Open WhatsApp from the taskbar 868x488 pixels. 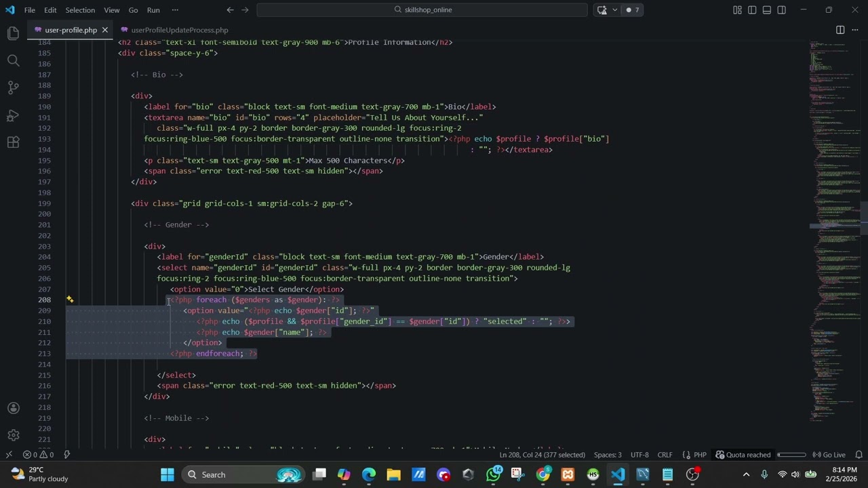493,474
